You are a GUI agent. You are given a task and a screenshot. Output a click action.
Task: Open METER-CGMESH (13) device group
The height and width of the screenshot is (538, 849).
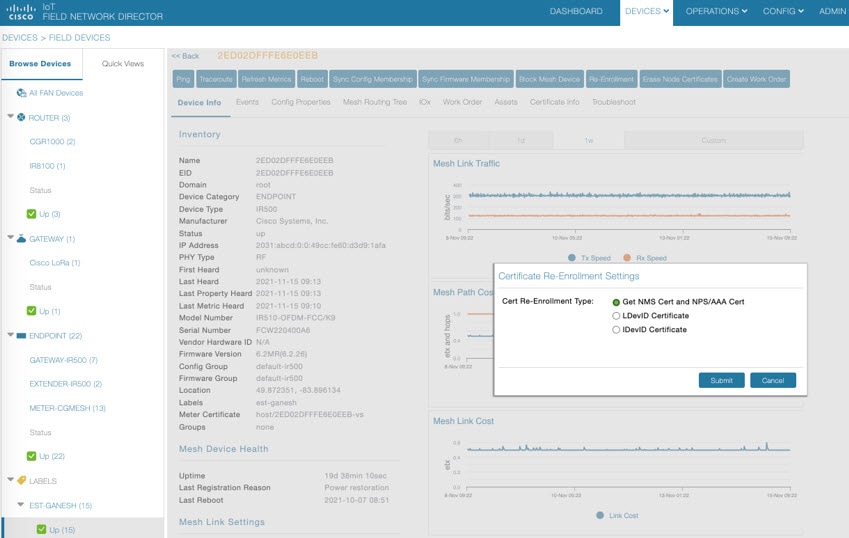coord(67,408)
